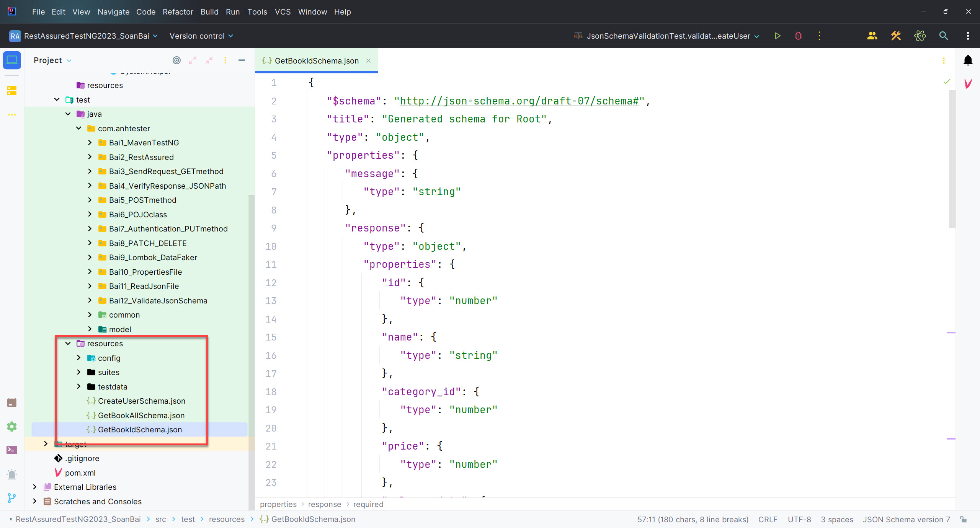Screen dimensions: 980x528
Task: Collapse the com.anhtester package
Action: (78, 129)
